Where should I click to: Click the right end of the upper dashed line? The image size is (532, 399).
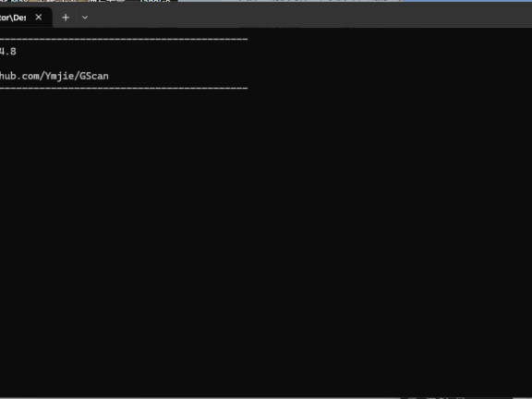pyautogui.click(x=244, y=40)
